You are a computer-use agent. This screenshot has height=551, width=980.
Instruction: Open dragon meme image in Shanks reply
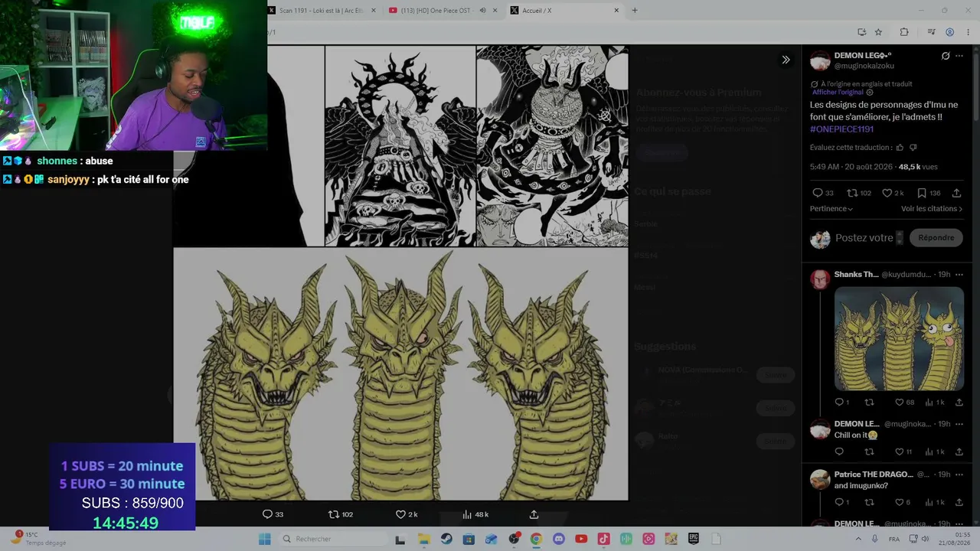pyautogui.click(x=899, y=338)
